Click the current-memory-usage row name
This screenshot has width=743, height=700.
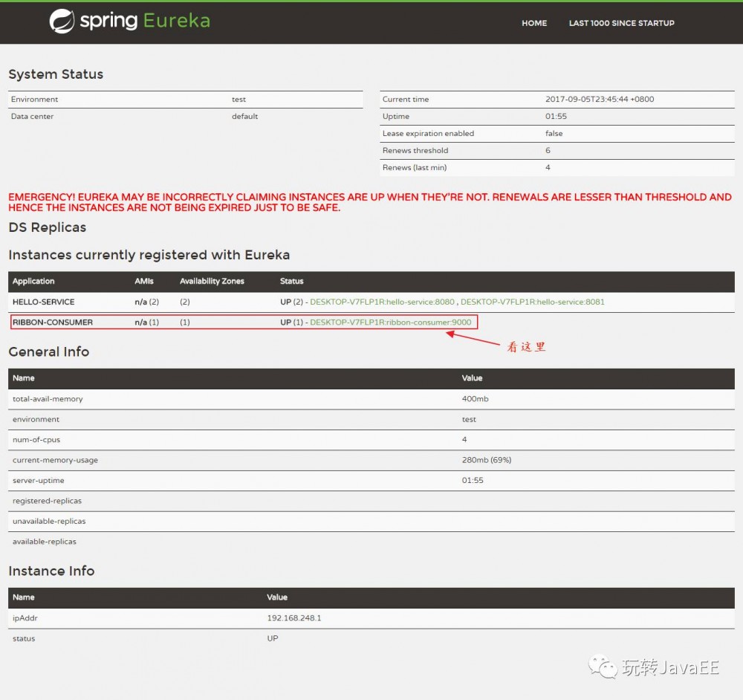[56, 460]
